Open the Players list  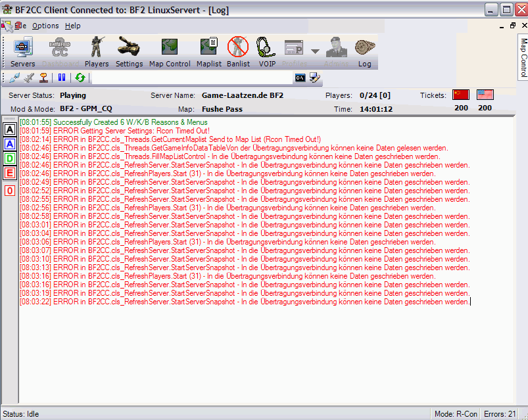tap(97, 52)
